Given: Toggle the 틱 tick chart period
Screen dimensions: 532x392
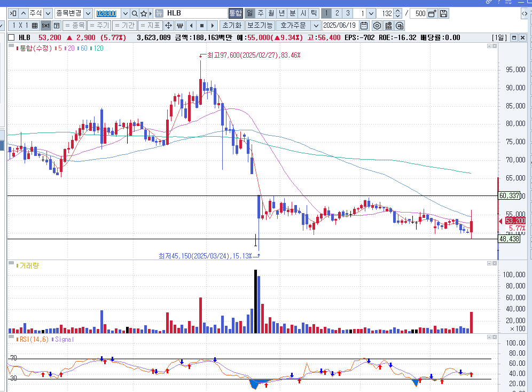Looking at the screenshot, I should pos(313,13).
